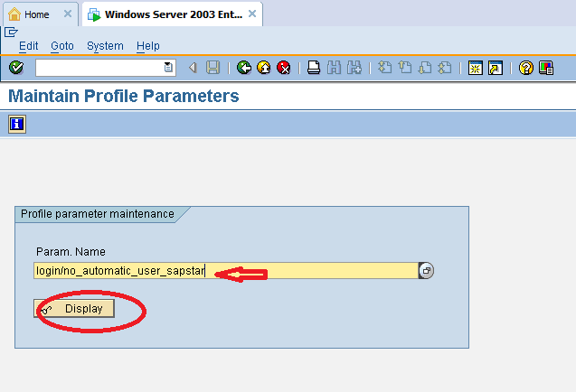Click the Param. Name label

click(71, 252)
